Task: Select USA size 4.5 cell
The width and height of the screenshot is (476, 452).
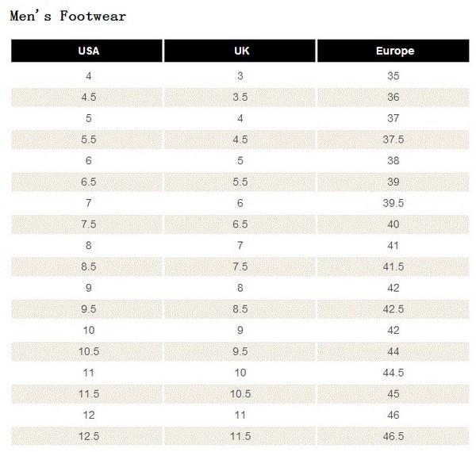Action: point(86,98)
